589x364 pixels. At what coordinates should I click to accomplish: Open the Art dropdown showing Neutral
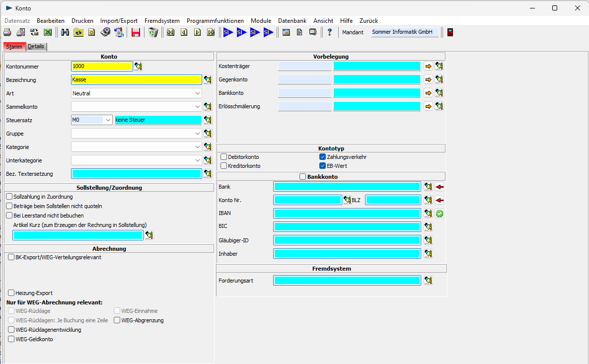pos(197,93)
